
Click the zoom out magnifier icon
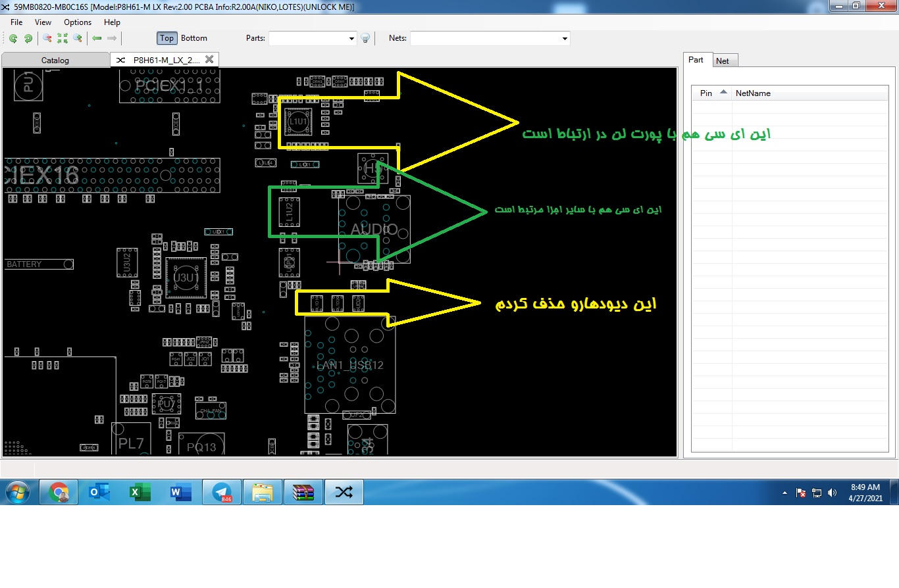click(x=47, y=38)
